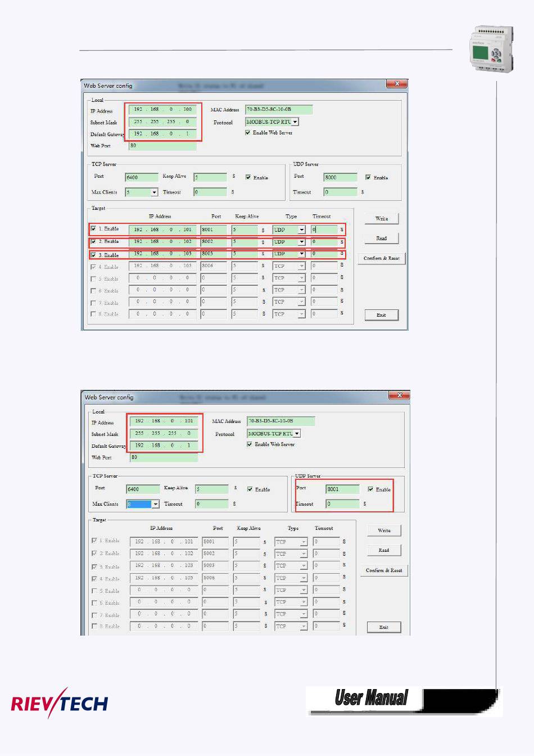Click Subnet Mask field in lower dialog
This screenshot has width=534, height=756.
(164, 434)
